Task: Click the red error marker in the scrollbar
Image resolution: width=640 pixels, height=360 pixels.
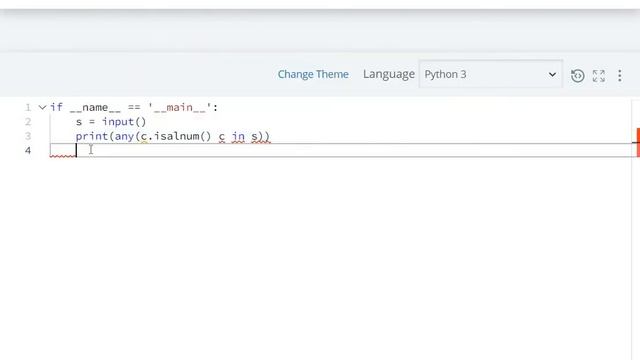Action: pos(638,142)
